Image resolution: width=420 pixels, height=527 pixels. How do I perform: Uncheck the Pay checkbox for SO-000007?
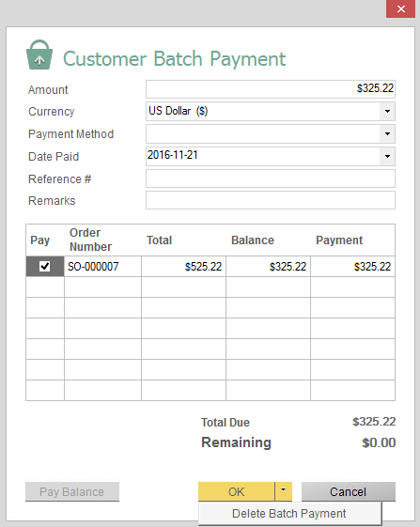coord(45,267)
